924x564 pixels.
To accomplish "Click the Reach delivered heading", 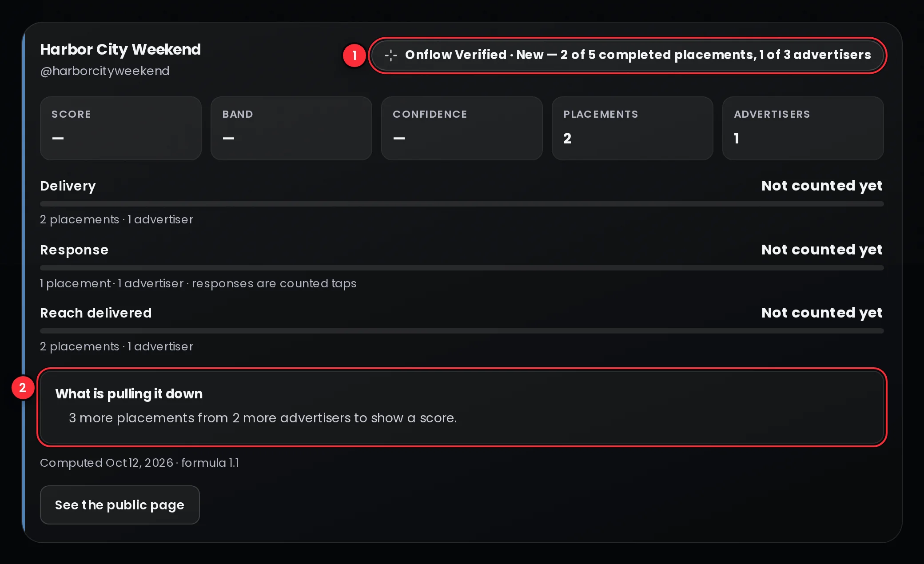I will coord(96,313).
